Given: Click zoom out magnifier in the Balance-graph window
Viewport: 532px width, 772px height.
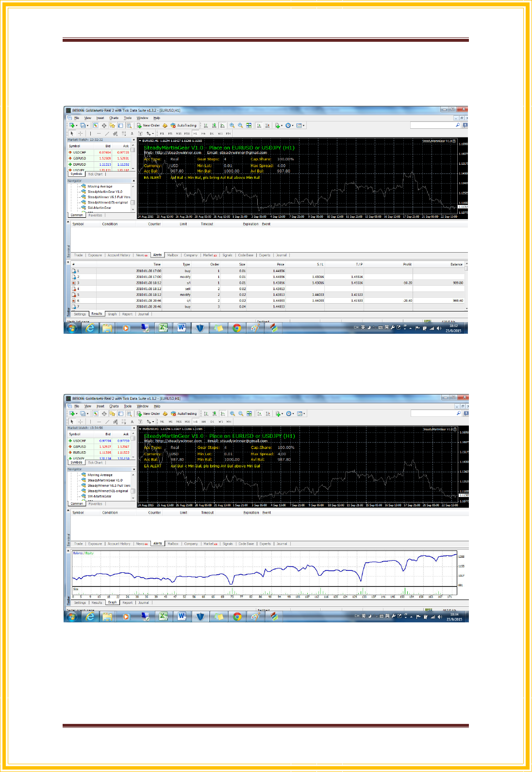Looking at the screenshot, I should pos(241,414).
